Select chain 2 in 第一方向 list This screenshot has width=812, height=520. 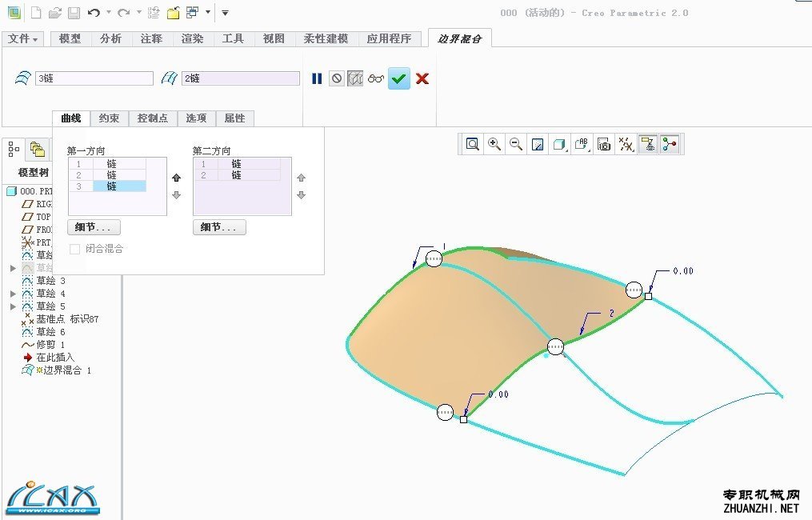coord(108,175)
